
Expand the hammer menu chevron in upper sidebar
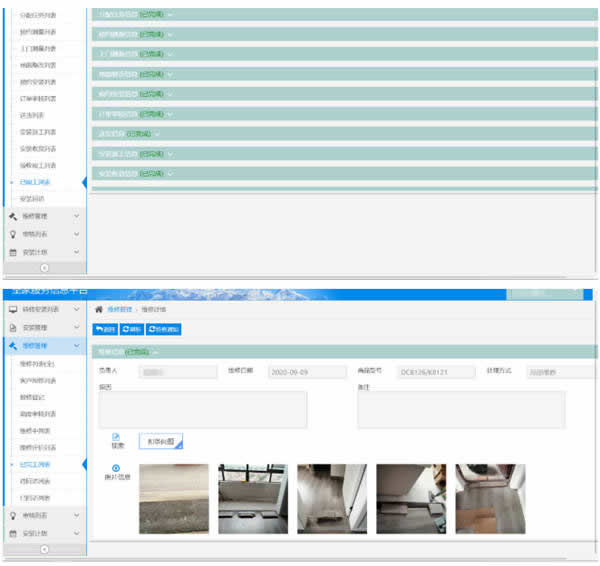click(x=77, y=216)
